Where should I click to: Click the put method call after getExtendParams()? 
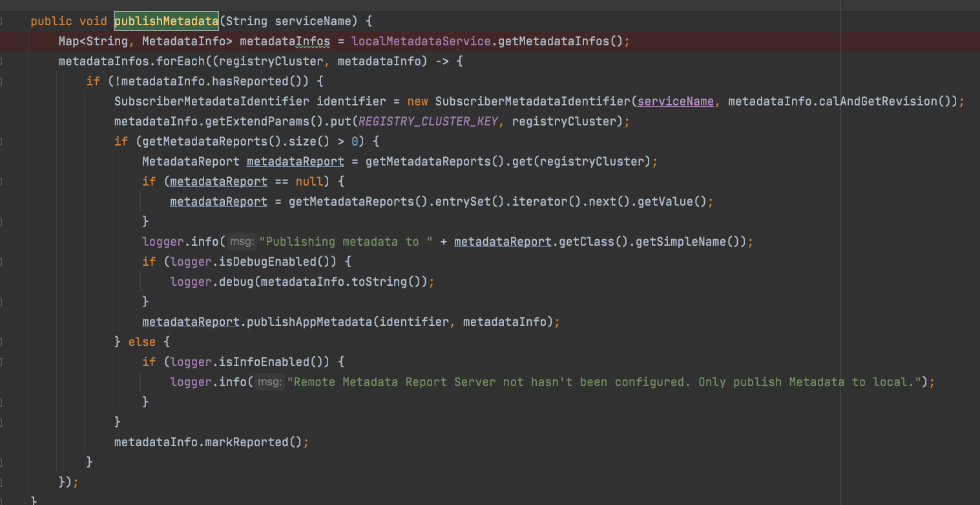[341, 122]
